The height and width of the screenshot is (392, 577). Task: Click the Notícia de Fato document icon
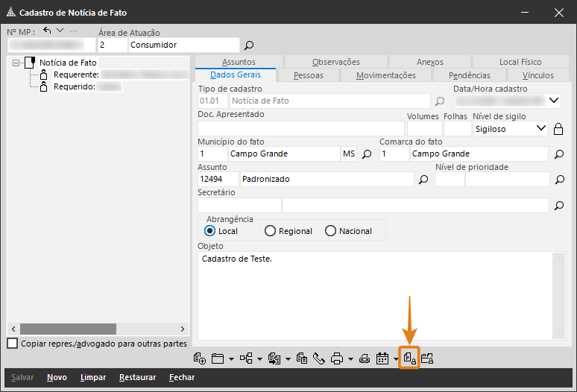(30, 63)
